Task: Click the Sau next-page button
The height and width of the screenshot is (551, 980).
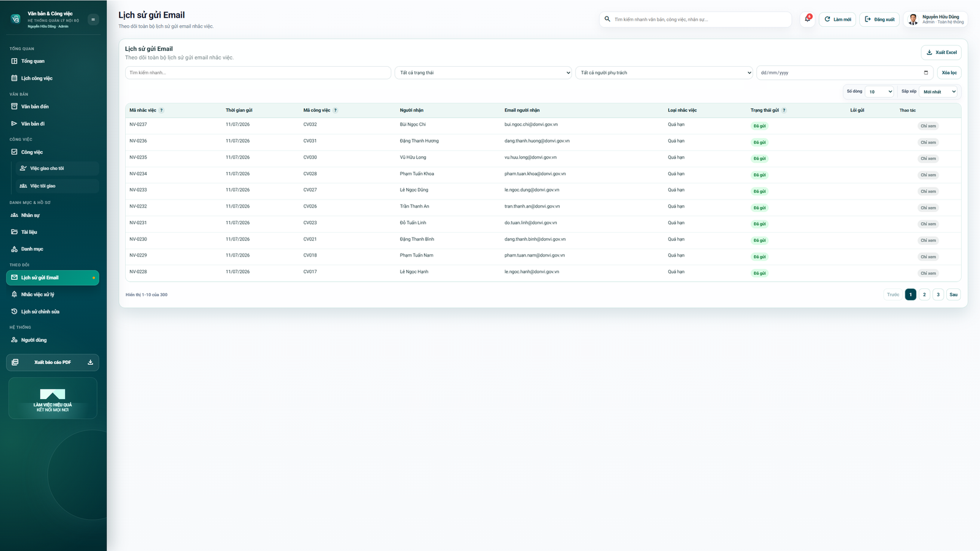Action: tap(954, 294)
